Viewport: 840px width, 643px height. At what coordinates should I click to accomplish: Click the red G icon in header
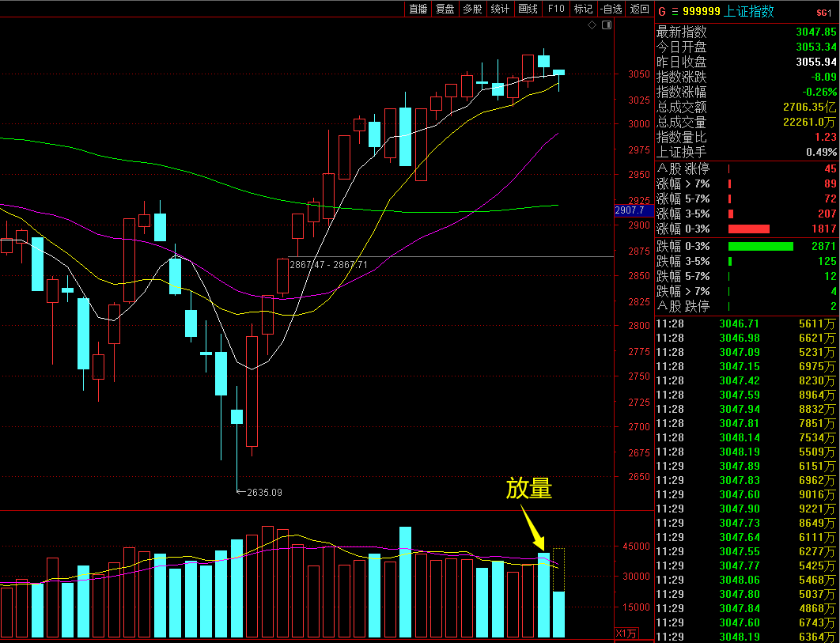661,11
